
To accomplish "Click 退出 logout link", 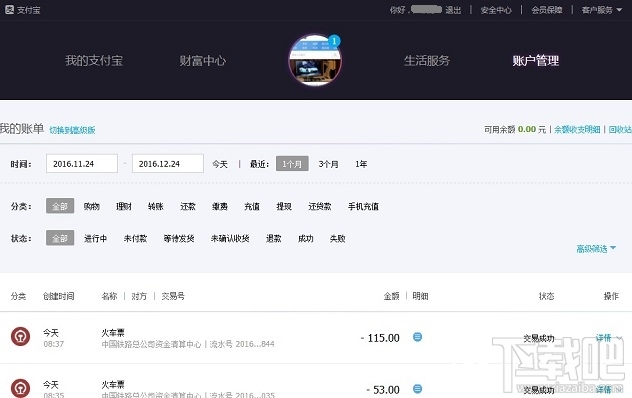I will 453,10.
